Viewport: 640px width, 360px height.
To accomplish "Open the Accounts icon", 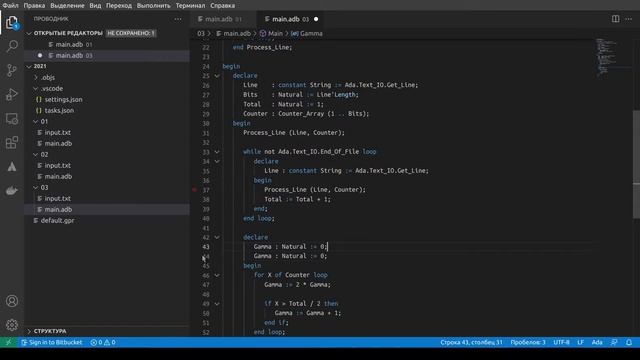I will (x=12, y=301).
